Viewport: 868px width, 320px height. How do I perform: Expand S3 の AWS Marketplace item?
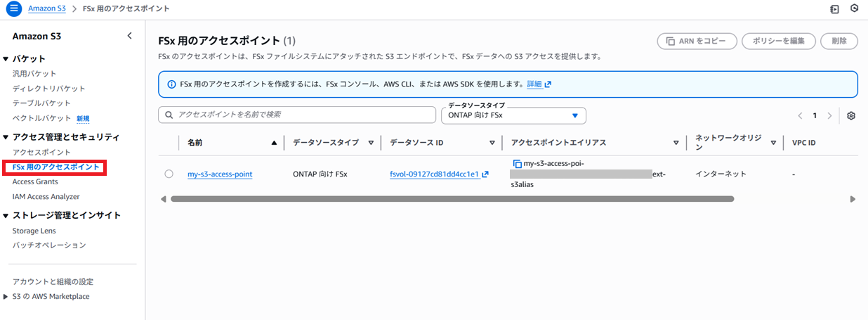[x=6, y=297]
